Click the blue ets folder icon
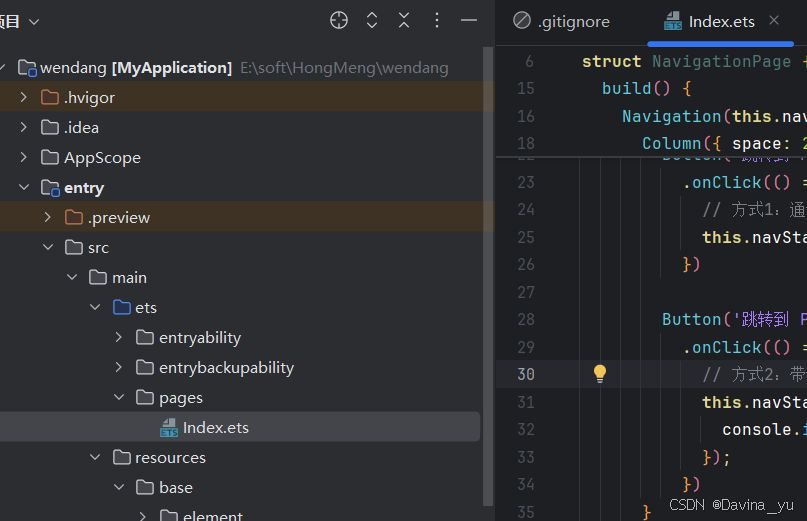The height and width of the screenshot is (521, 807). (x=122, y=307)
